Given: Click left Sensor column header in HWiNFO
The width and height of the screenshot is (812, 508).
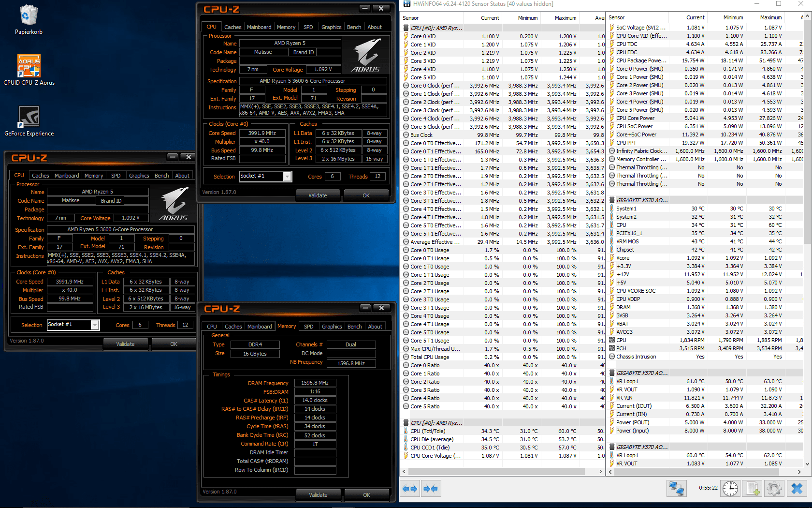Looking at the screenshot, I should click(432, 18).
